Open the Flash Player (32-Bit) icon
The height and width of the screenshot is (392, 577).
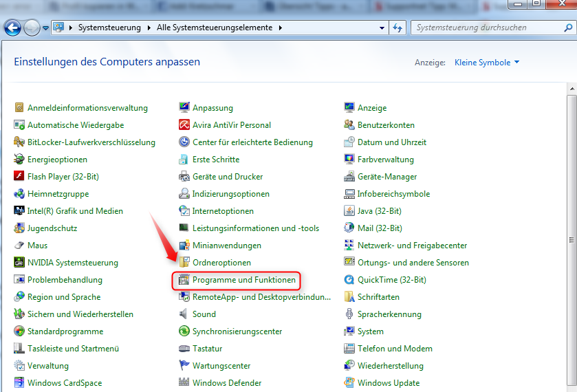click(x=19, y=177)
